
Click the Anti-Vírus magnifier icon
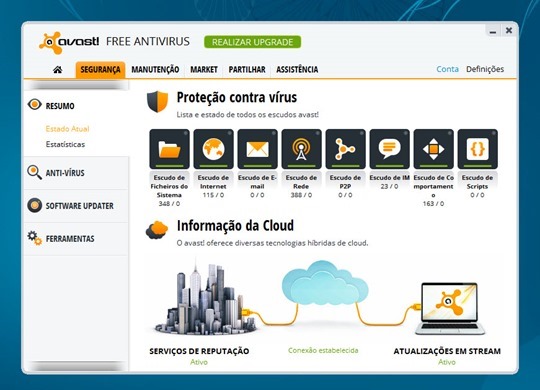[x=34, y=172]
